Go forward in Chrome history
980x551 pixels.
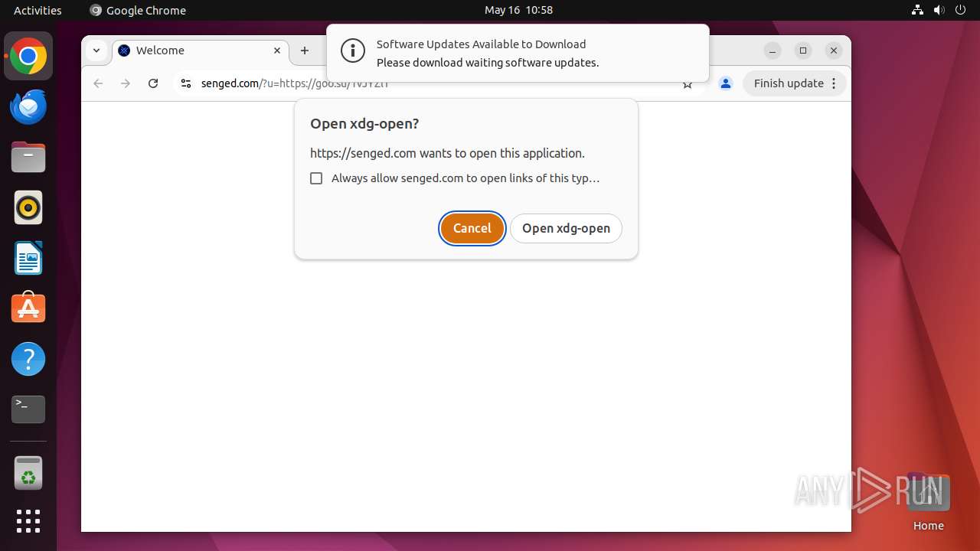[126, 83]
